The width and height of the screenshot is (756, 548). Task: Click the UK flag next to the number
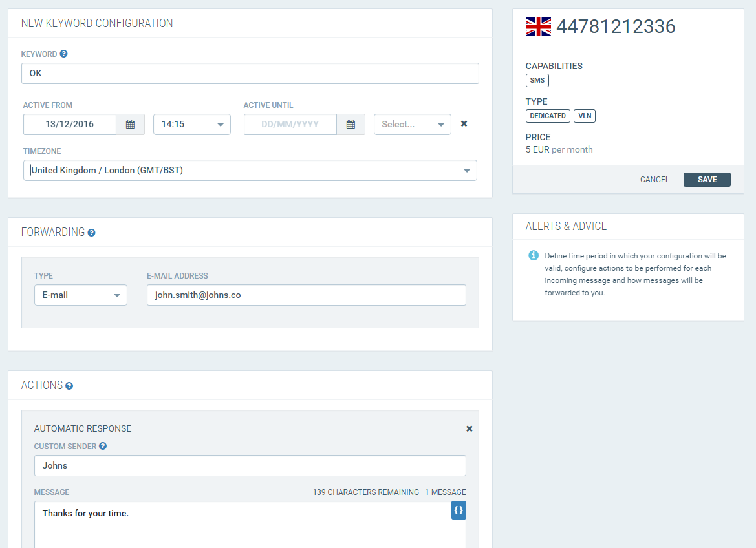[x=538, y=26]
